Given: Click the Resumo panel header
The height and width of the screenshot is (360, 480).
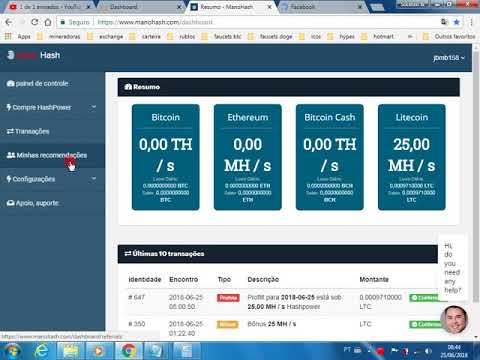Looking at the screenshot, I should 289,87.
